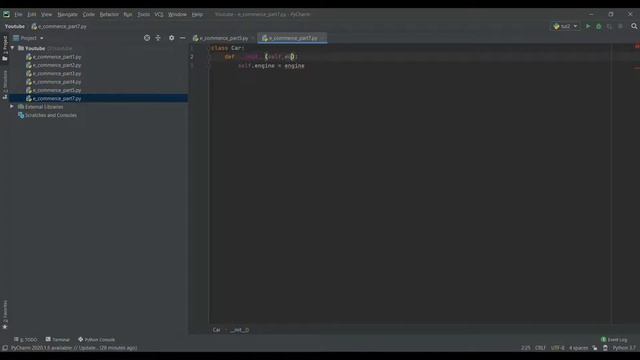Click the green Run button
Screen dimensions: 640x360
(x=588, y=27)
